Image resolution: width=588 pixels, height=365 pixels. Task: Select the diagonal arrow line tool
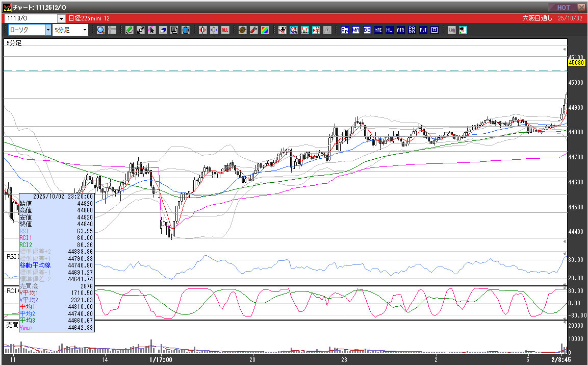(141, 30)
